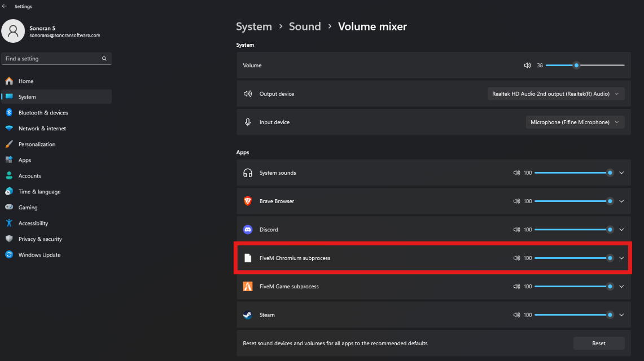Adjust the system Volume slider
644x361 pixels.
click(x=585, y=65)
